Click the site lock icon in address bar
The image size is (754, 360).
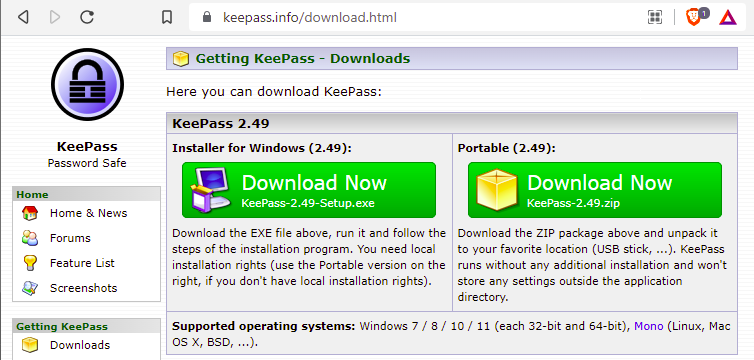point(207,18)
